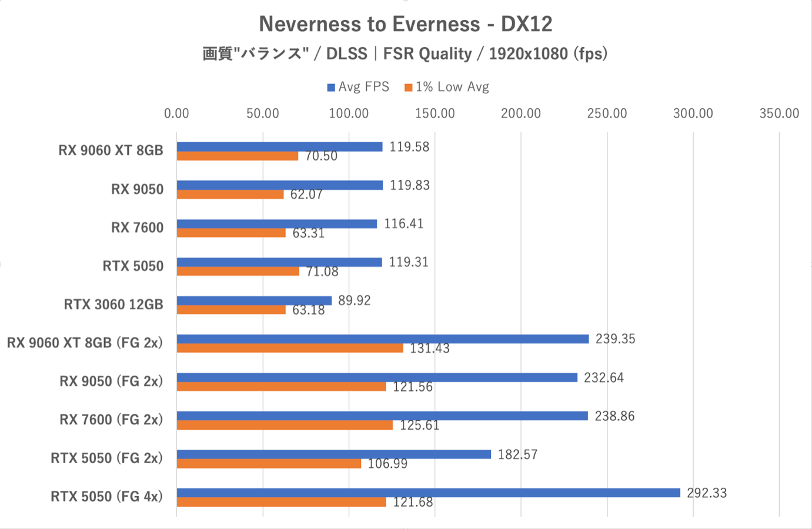Image resolution: width=812 pixels, height=529 pixels.
Task: Select the 'RX 9050 (FG 2x)' label
Action: coord(111,381)
